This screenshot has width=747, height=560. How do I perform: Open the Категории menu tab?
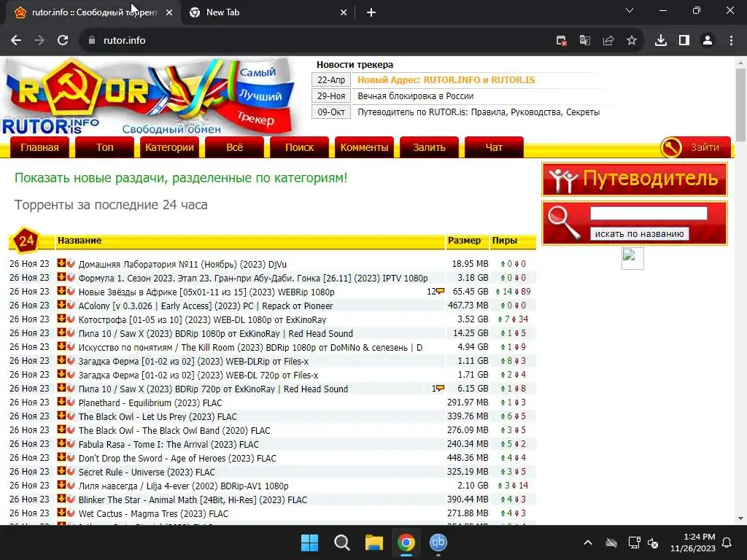[x=169, y=147]
